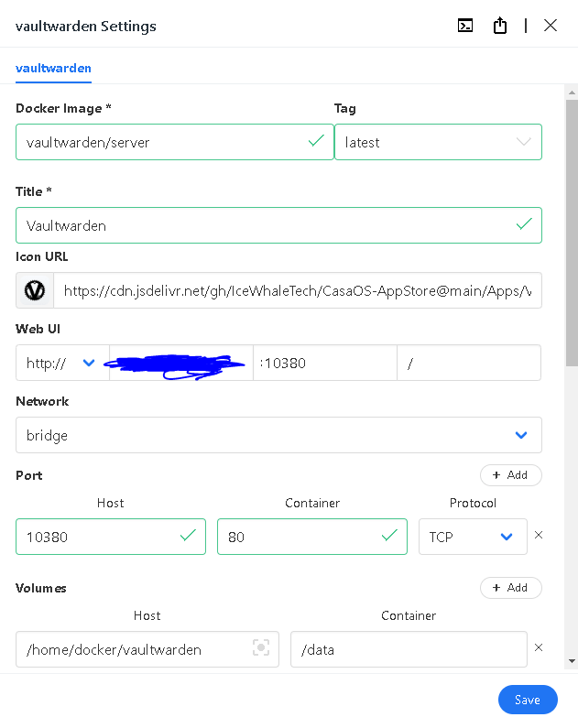Click the Icon URL text field

click(x=297, y=290)
